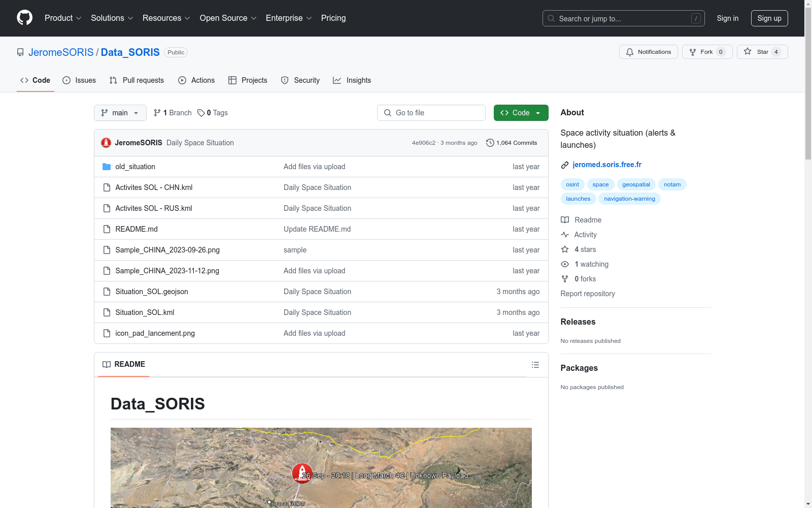812x508 pixels.
Task: Open the Pricing page
Action: [x=333, y=18]
